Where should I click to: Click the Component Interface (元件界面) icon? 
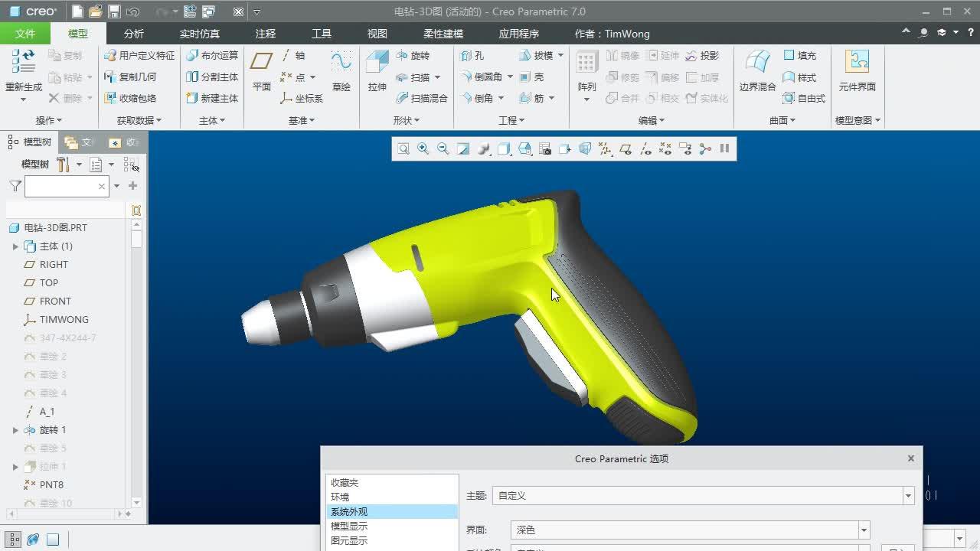click(x=857, y=71)
